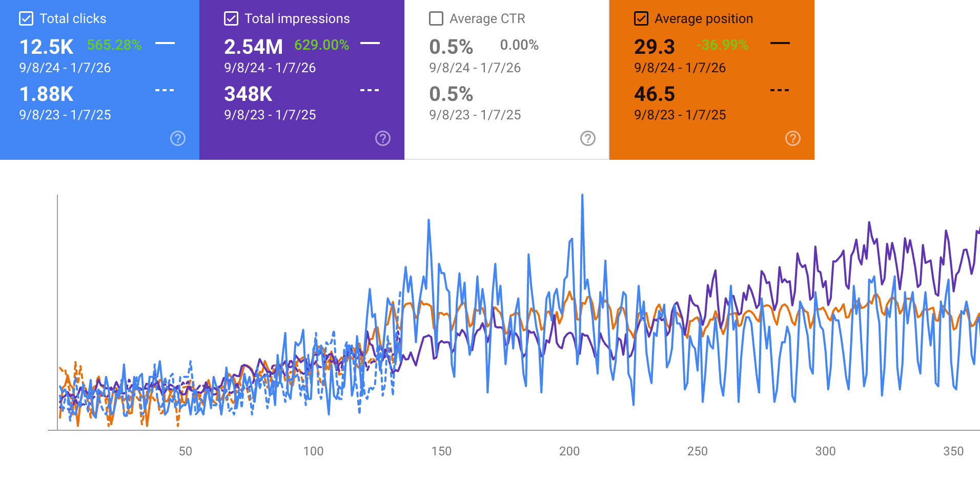Uncheck the Average position checkbox
980x482 pixels.
(x=641, y=19)
